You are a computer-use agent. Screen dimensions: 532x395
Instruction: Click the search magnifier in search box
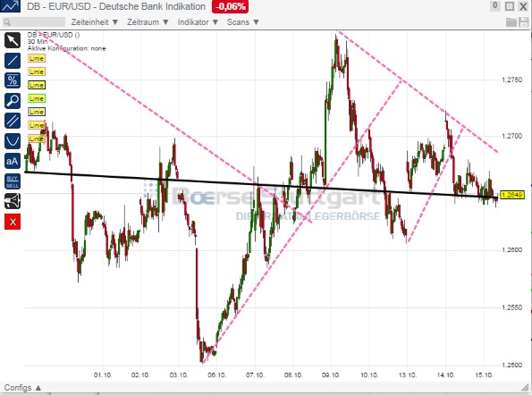[x=7, y=22]
